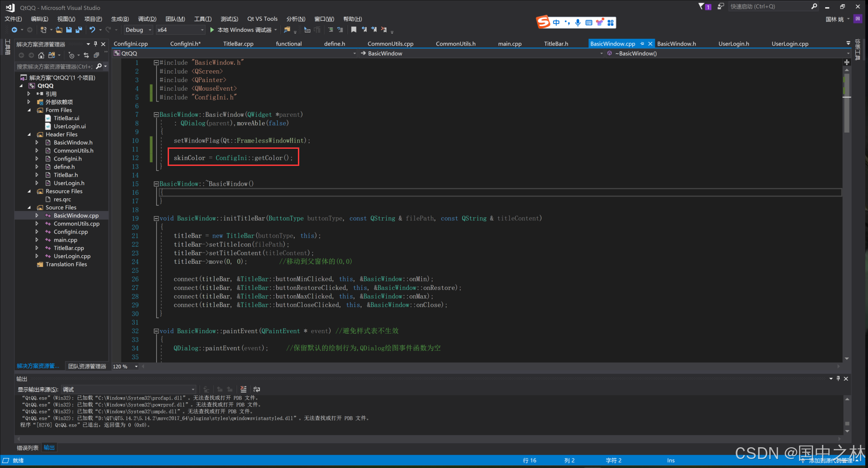Click the quick launch search magnifier

(x=814, y=6)
